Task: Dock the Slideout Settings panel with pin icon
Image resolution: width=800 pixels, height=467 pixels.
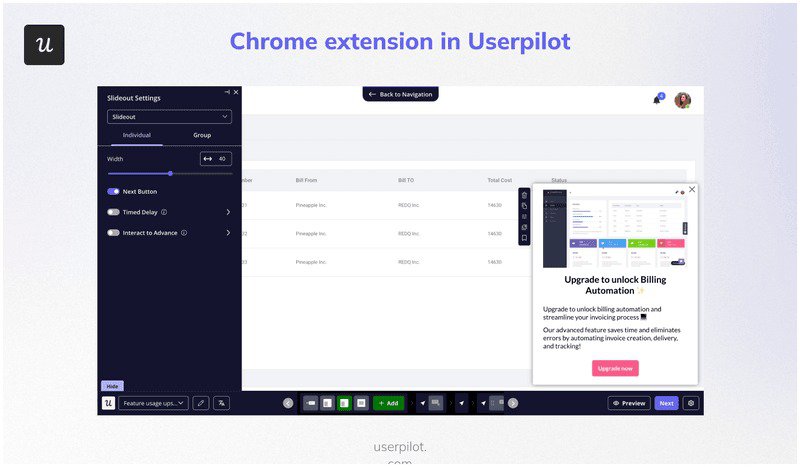Action: pos(227,92)
